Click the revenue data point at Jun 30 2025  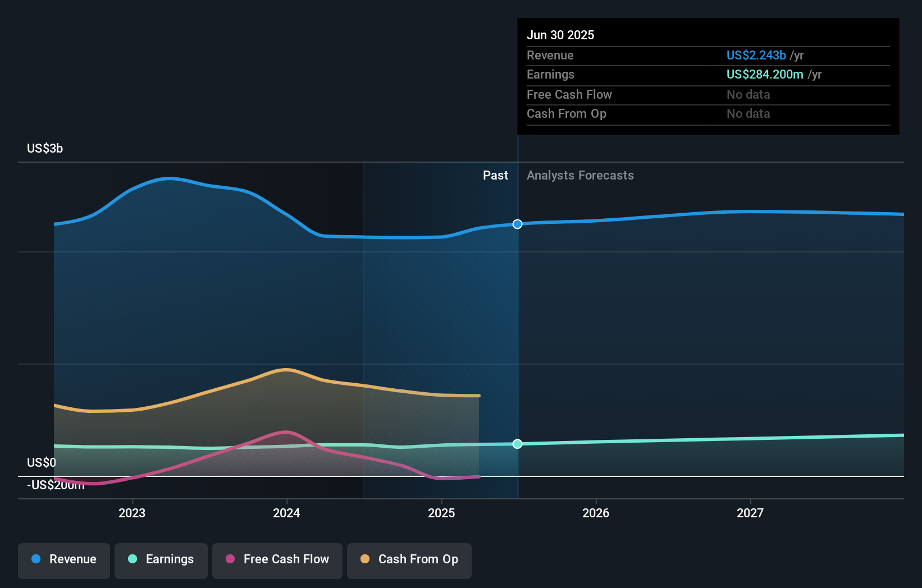tap(517, 224)
